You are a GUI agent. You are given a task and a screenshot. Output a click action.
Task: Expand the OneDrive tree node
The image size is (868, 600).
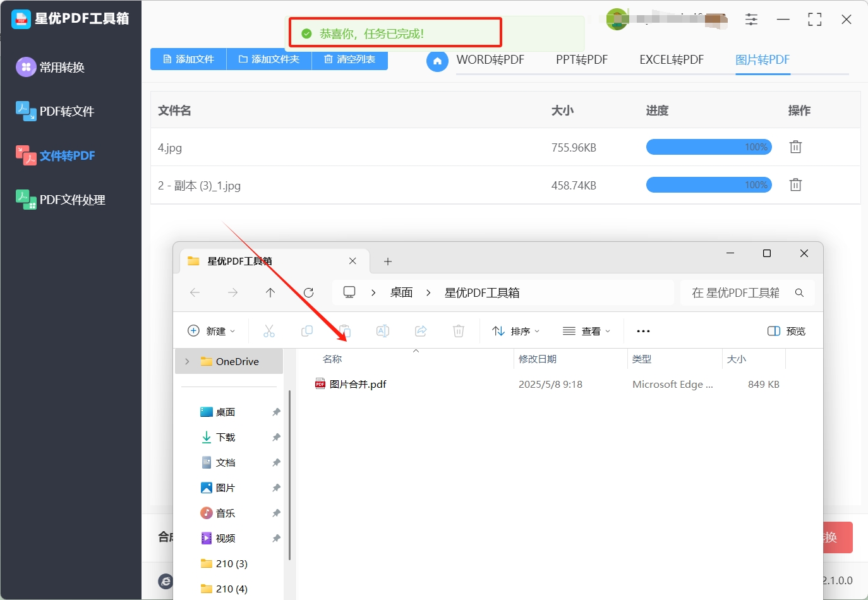187,361
